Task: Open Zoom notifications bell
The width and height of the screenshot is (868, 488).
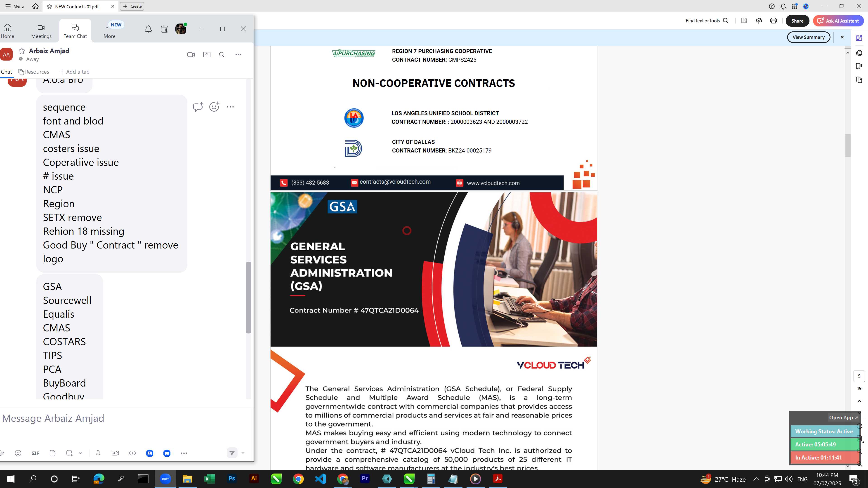Action: coord(148,29)
